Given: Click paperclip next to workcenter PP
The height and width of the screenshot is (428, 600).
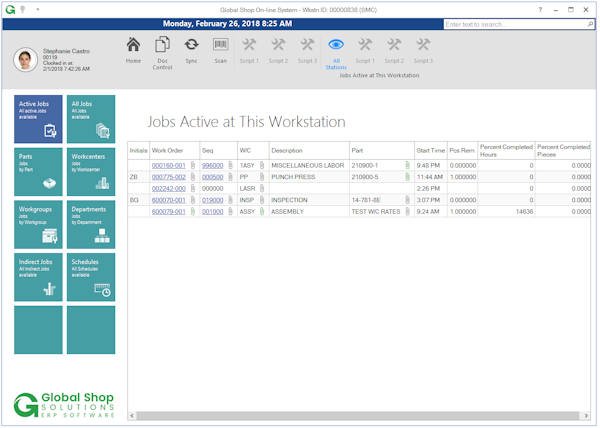Looking at the screenshot, I should pos(262,177).
